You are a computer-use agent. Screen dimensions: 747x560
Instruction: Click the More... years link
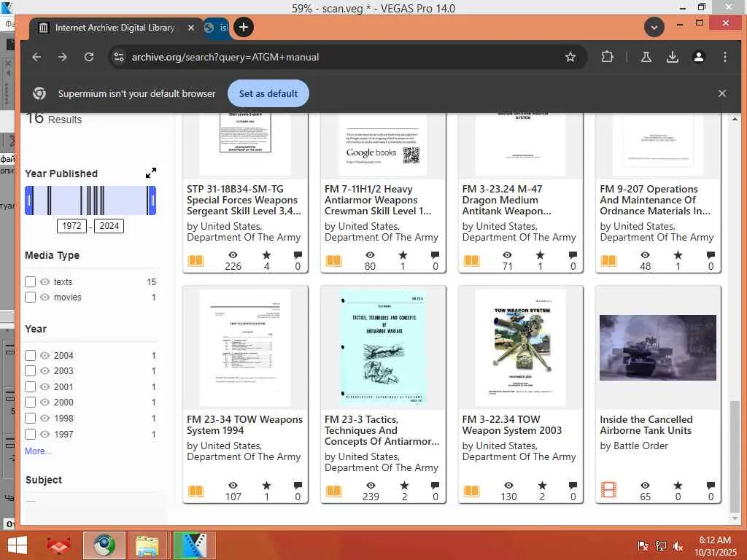pos(38,451)
